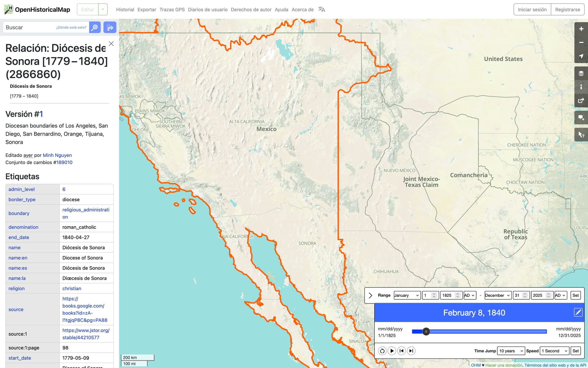Expand the Editar dropdown arrow
Image resolution: width=588 pixels, height=368 pixels.
point(103,10)
